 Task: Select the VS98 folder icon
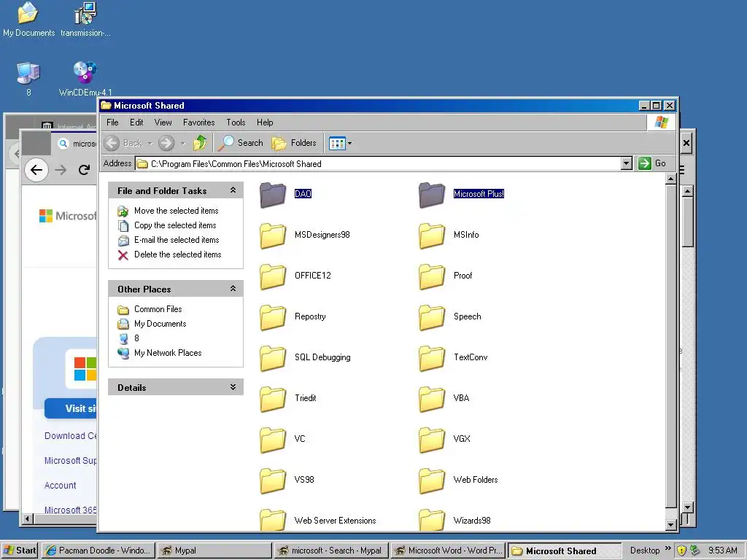click(273, 481)
